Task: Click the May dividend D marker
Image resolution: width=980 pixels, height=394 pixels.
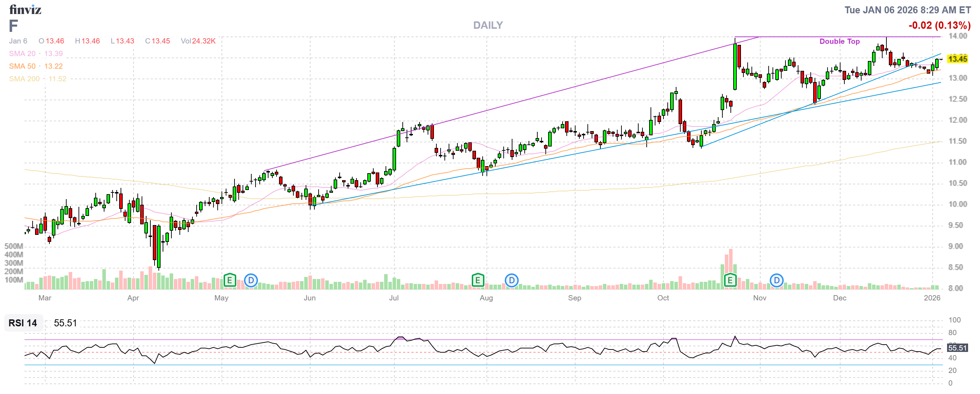Action: 251,281
